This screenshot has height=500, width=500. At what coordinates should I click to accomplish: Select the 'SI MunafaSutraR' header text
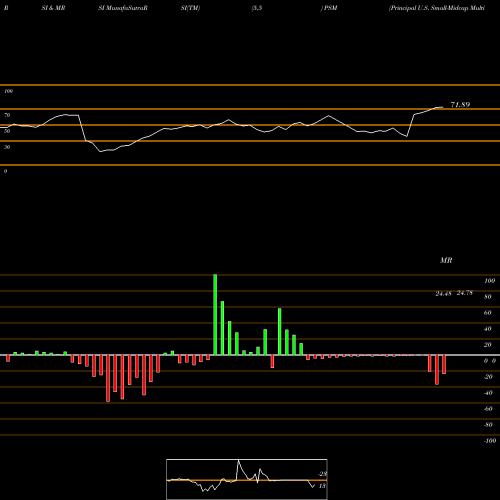123,8
